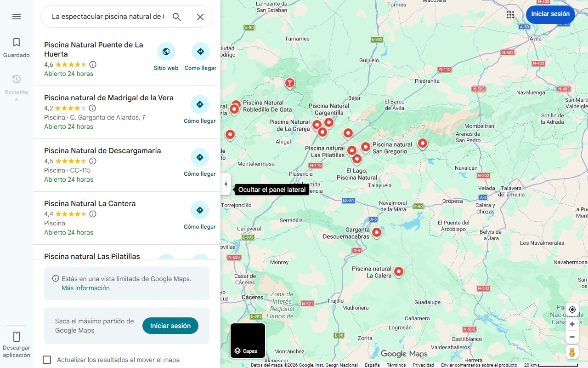The image size is (588, 368).
Task: Open the Capas layers selector
Action: point(248,341)
